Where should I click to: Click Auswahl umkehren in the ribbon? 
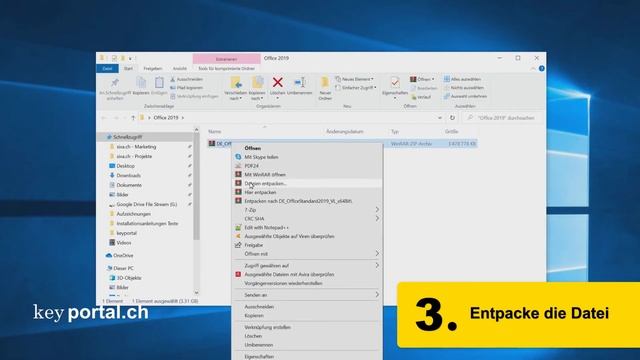pyautogui.click(x=465, y=96)
